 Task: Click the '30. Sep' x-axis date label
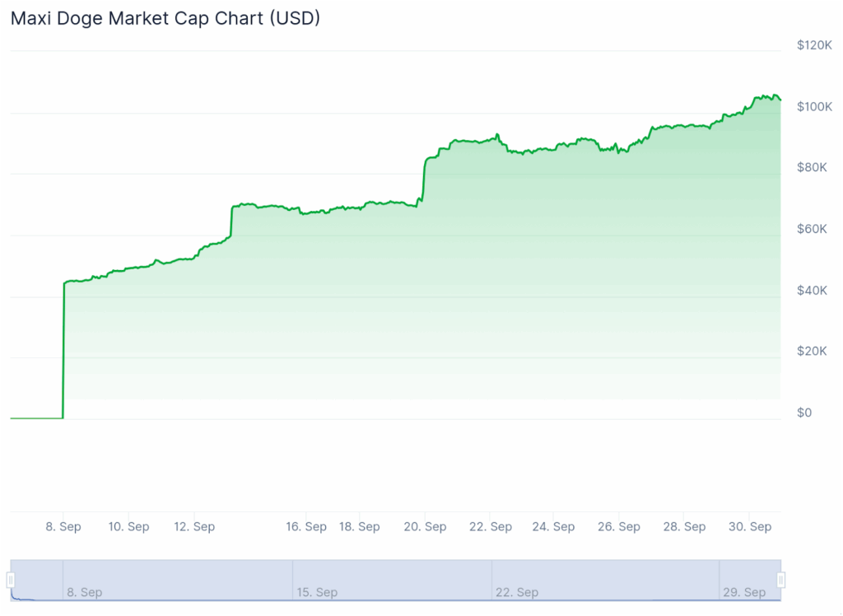(750, 526)
